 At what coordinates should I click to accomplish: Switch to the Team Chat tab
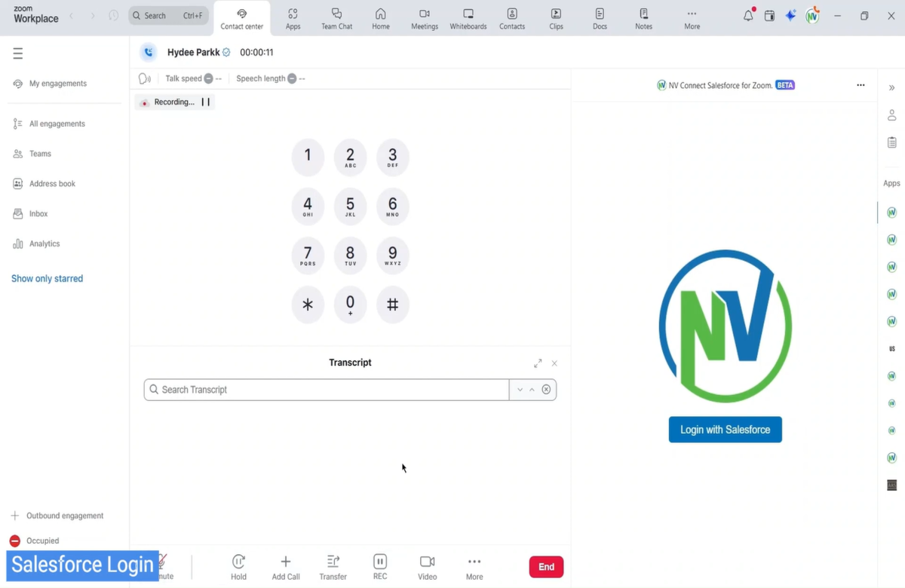[336, 19]
